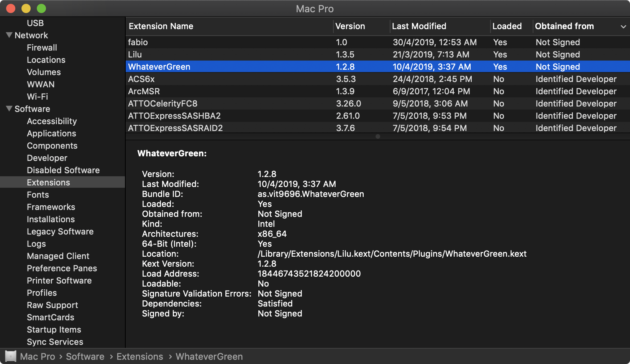This screenshot has width=630, height=364.
Task: Click WhateverGreen in the path bar
Action: [x=209, y=356]
